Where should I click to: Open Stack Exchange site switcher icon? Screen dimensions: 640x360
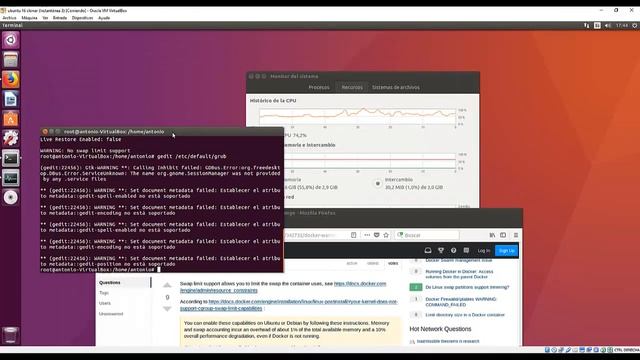coord(466,250)
